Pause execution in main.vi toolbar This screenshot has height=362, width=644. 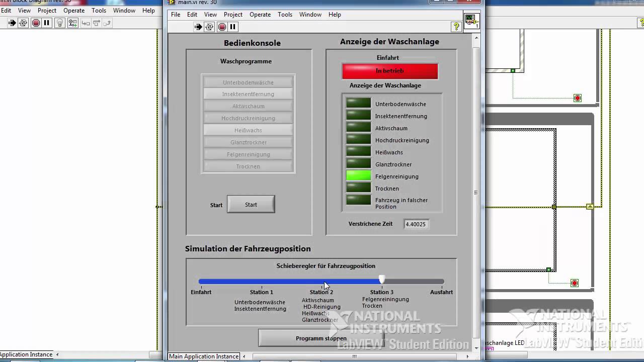[x=233, y=27]
